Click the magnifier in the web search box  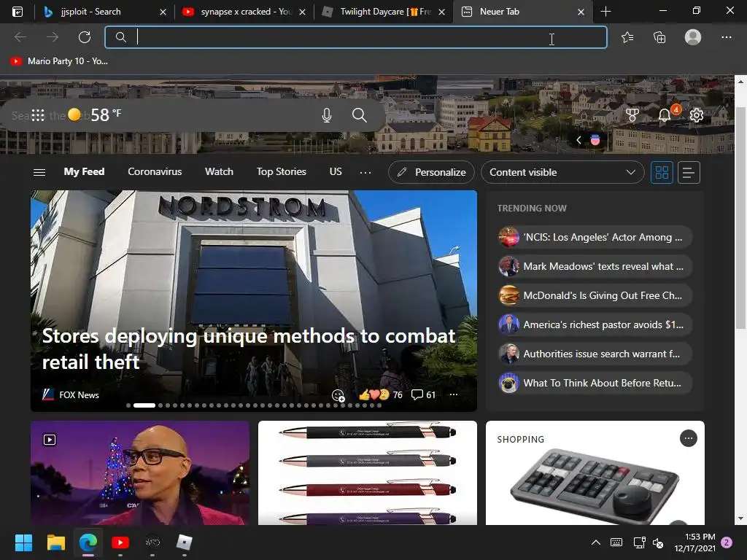pyautogui.click(x=359, y=114)
